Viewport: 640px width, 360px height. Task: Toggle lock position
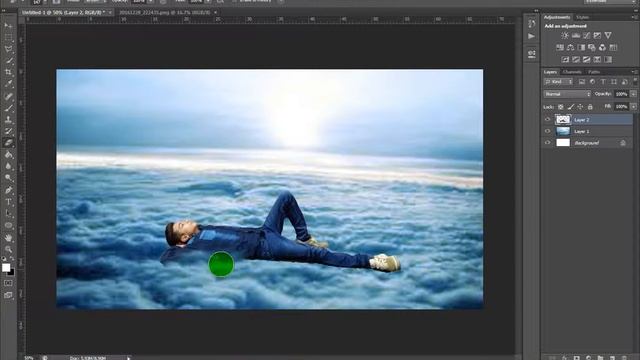tap(580, 107)
